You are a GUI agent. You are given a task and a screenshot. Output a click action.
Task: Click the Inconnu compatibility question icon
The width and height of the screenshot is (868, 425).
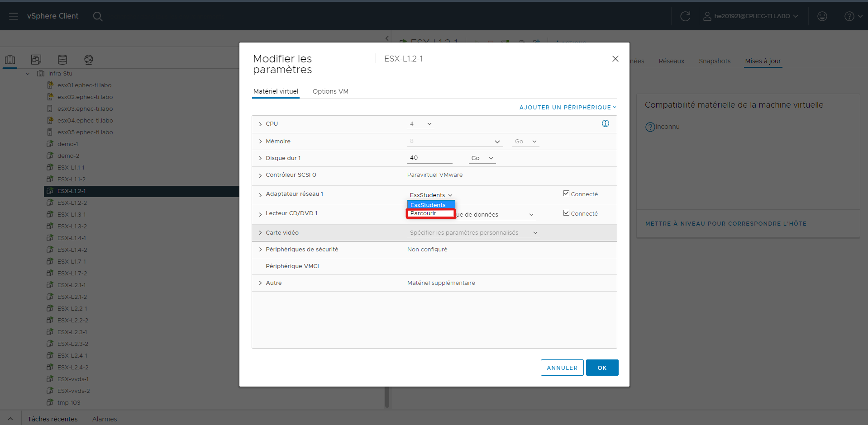tap(650, 127)
